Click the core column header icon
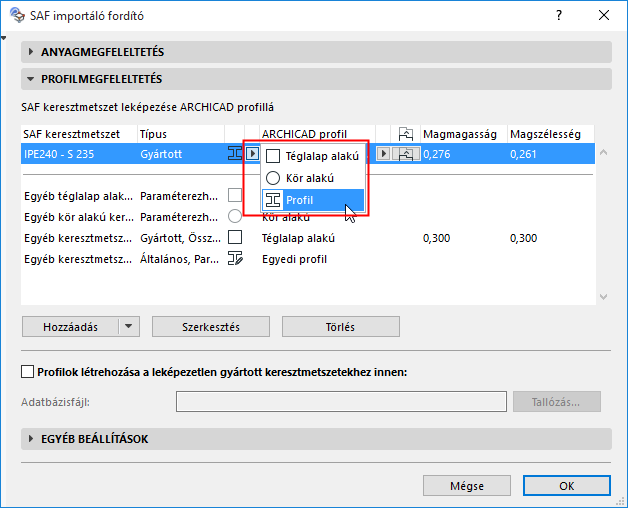 coord(406,134)
